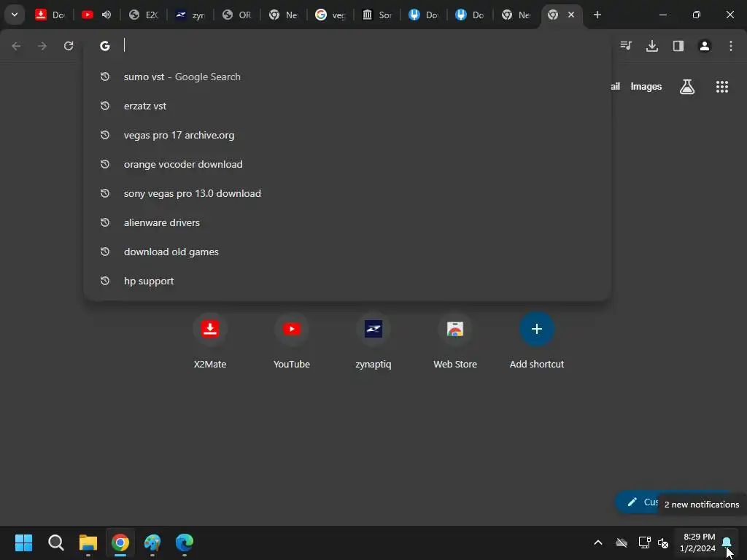Open the notification bell icon
The image size is (747, 560).
pos(727,542)
